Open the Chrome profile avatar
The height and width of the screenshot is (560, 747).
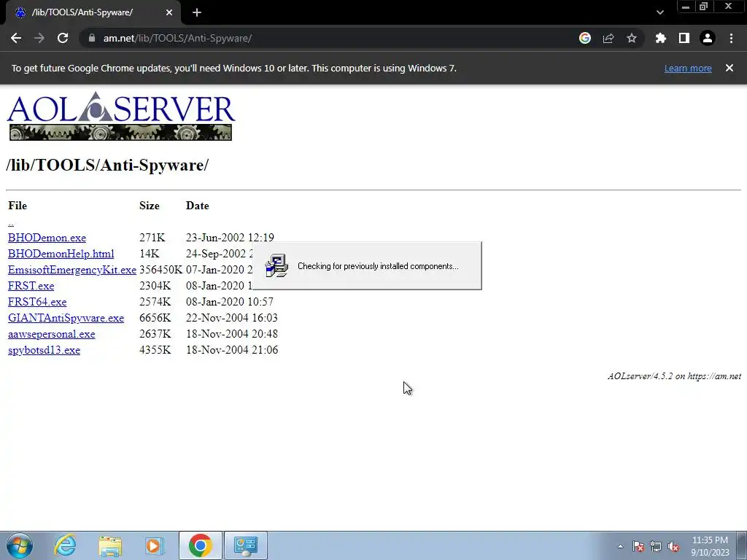tap(708, 38)
